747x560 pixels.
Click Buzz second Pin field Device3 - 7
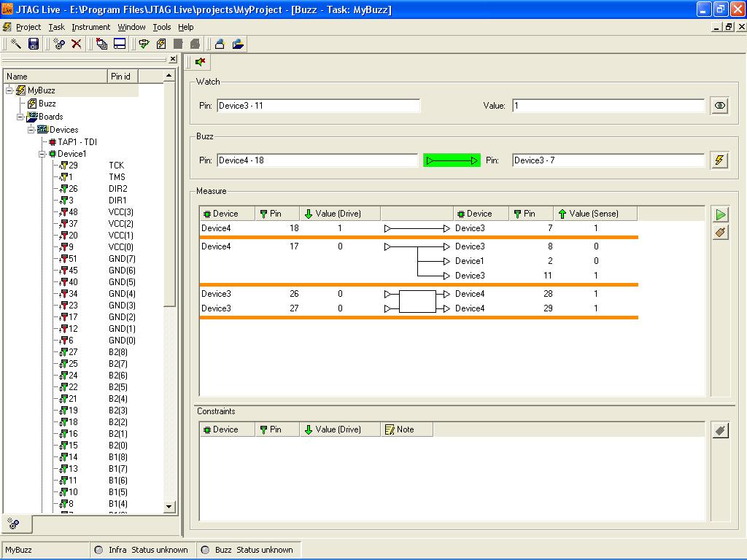[608, 160]
